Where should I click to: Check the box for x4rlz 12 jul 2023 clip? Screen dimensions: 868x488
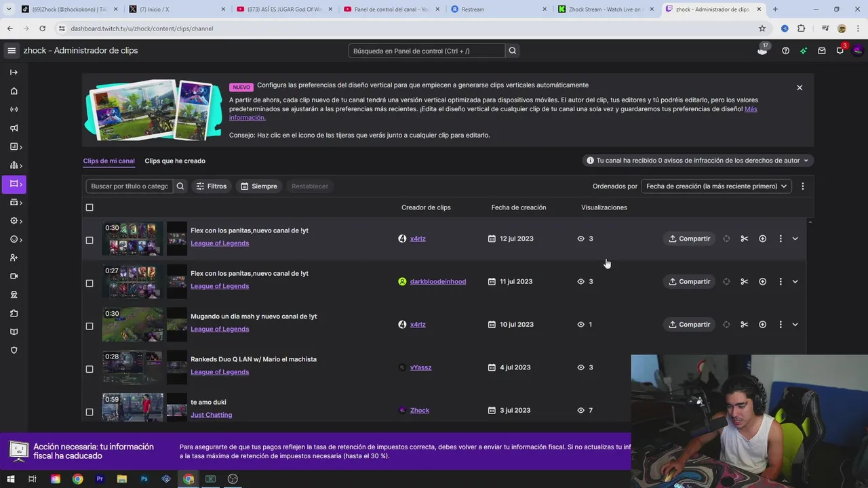[90, 240]
